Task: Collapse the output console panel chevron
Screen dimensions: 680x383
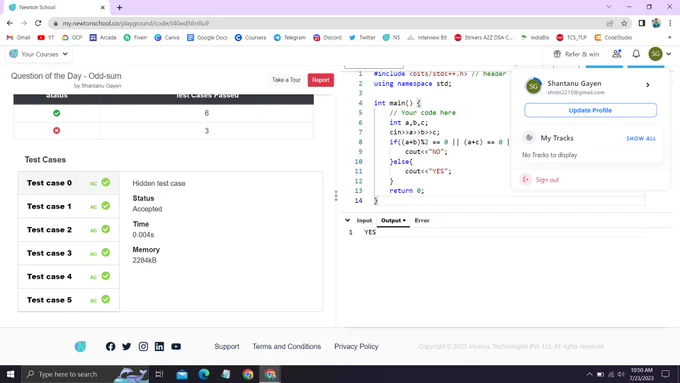Action: (347, 220)
